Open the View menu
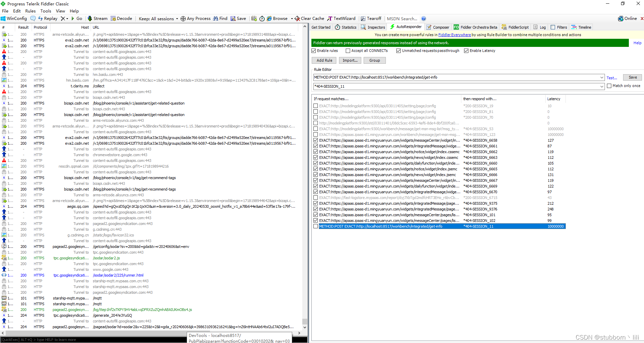644x343 pixels. (x=60, y=11)
